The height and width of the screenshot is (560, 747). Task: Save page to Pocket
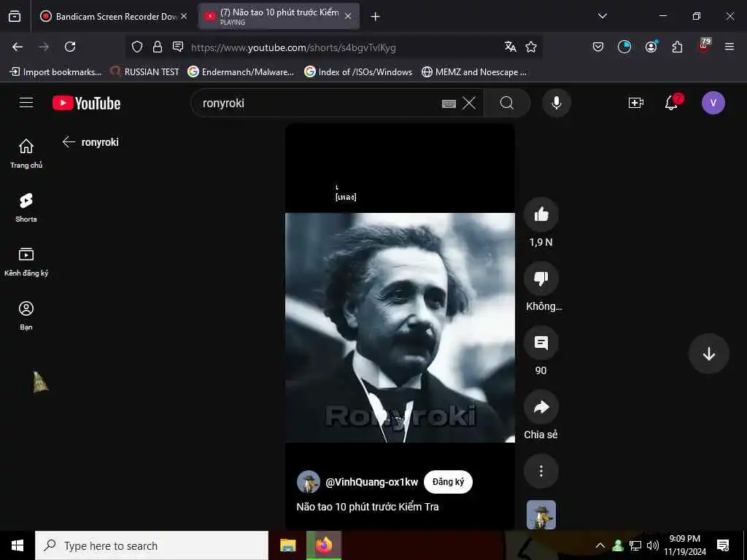598,47
